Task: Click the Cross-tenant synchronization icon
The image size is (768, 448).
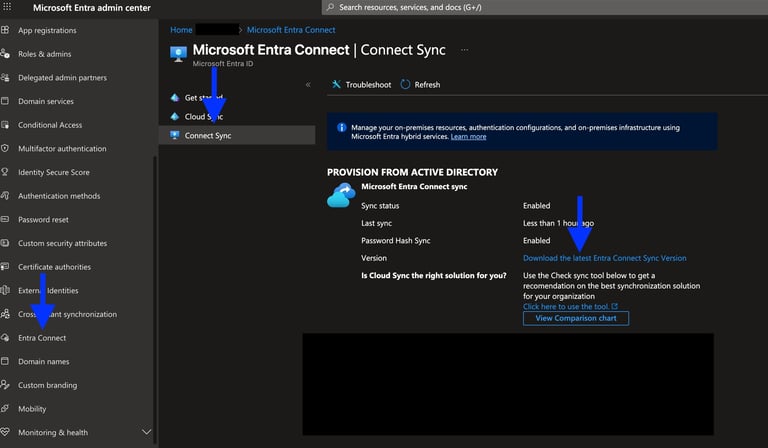Action: point(5,314)
